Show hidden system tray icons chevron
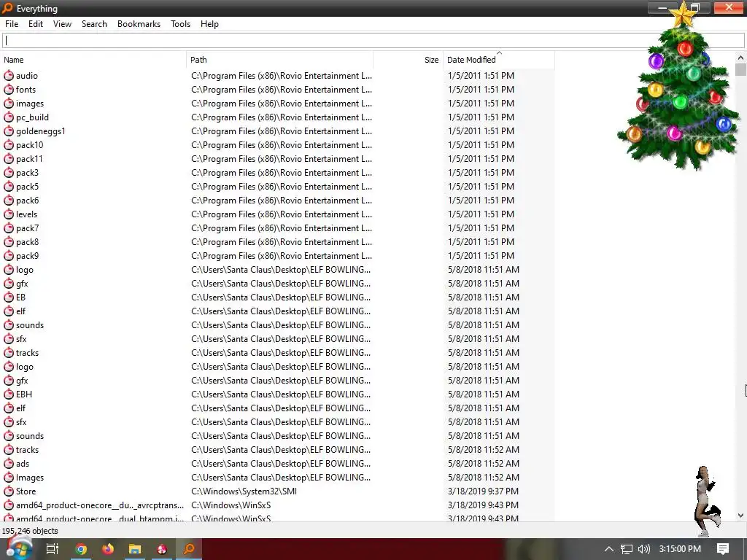This screenshot has height=560, width=747. click(609, 549)
